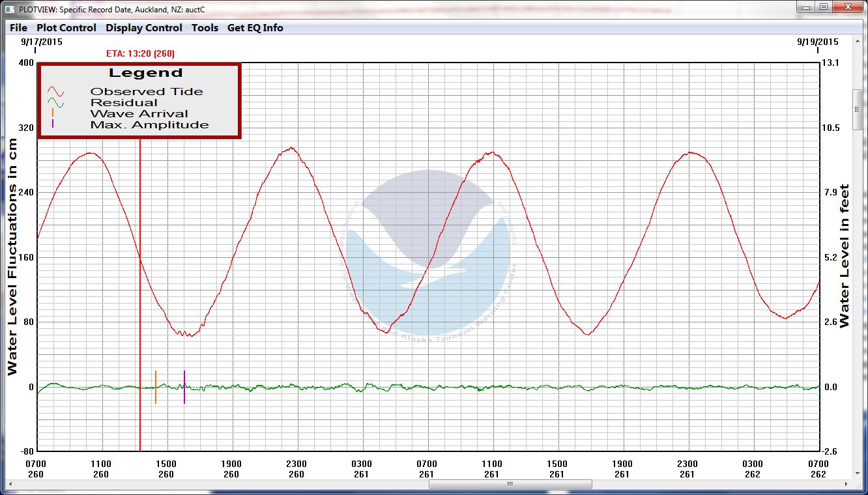
Task: Click the horizontal scrollbar thumb
Action: click(x=510, y=485)
